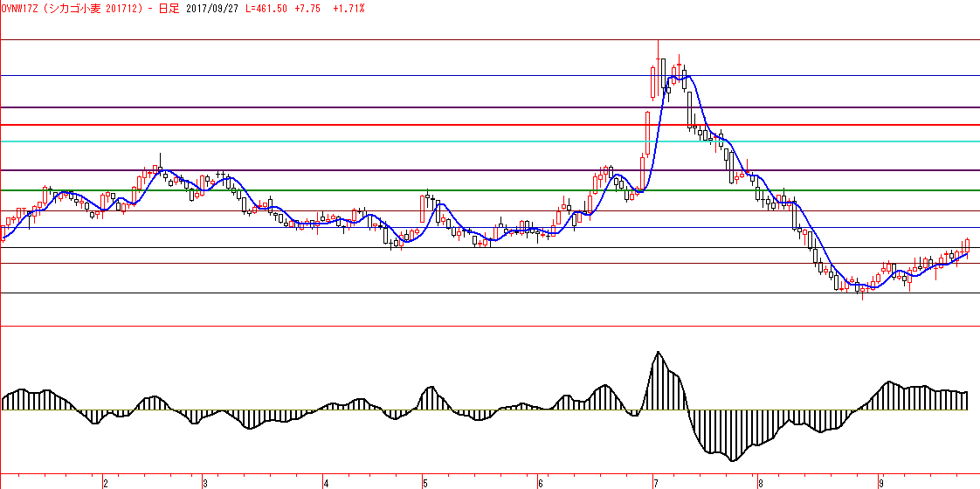Select month 3 marker on time axis
Viewport: 980px width, 489px height.
tap(205, 484)
